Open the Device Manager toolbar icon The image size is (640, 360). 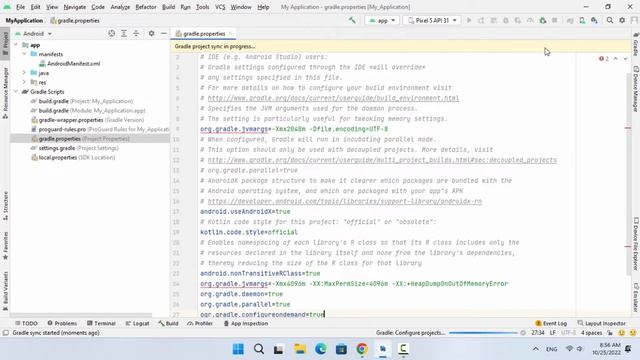[582, 20]
